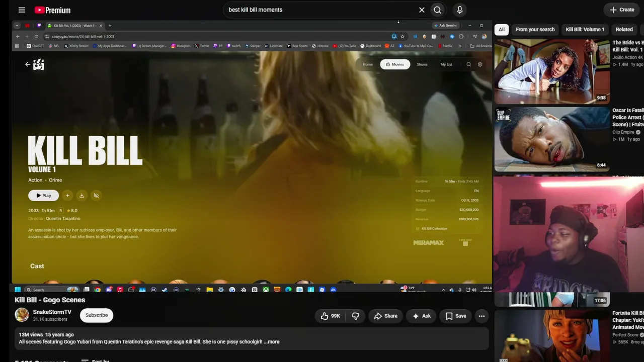
Task: Open File Explorer folder in taskbar
Action: tap(209, 290)
